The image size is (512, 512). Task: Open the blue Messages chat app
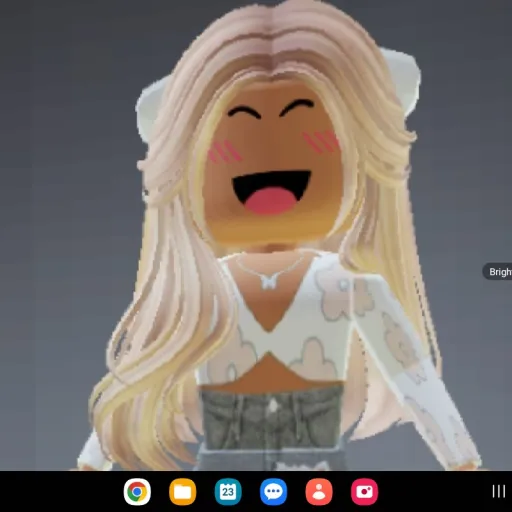[x=274, y=492]
